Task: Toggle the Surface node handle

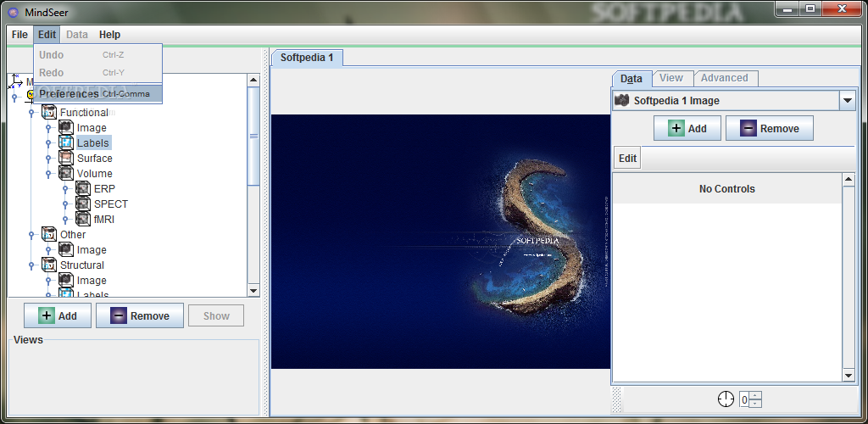Action: coord(48,159)
